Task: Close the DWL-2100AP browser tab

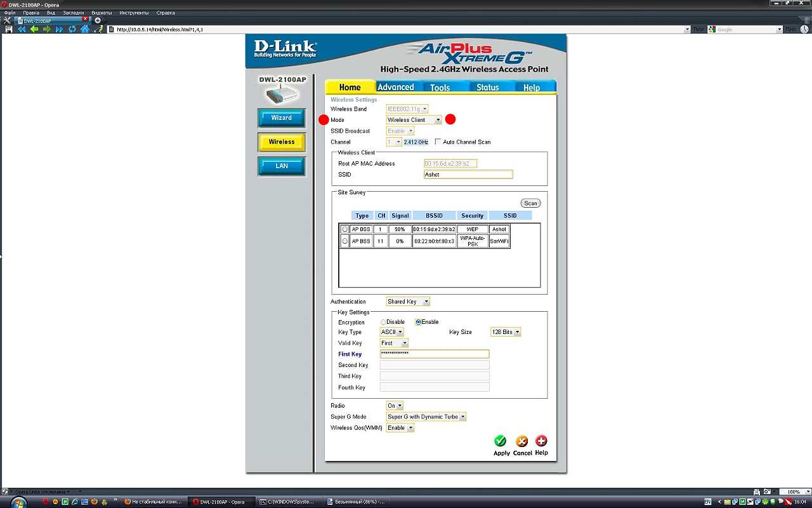Action: point(85,19)
